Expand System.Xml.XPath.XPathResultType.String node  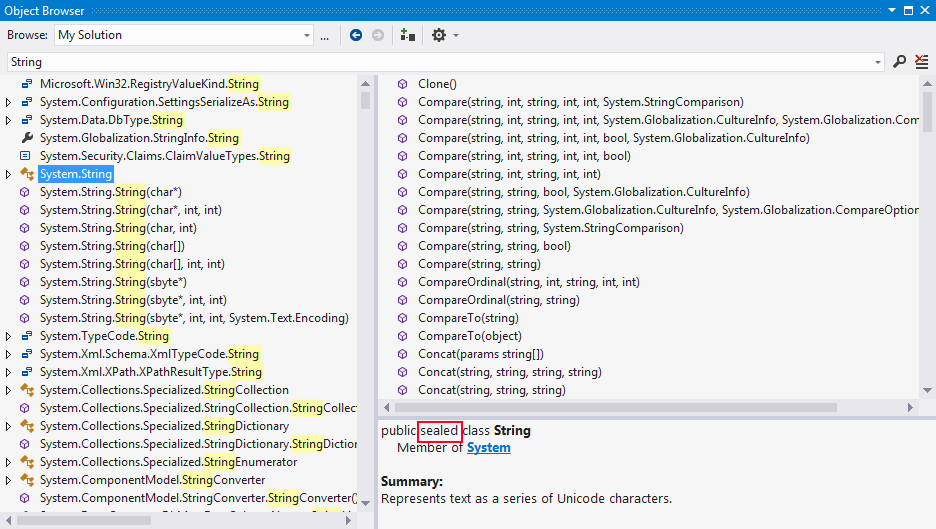8,372
